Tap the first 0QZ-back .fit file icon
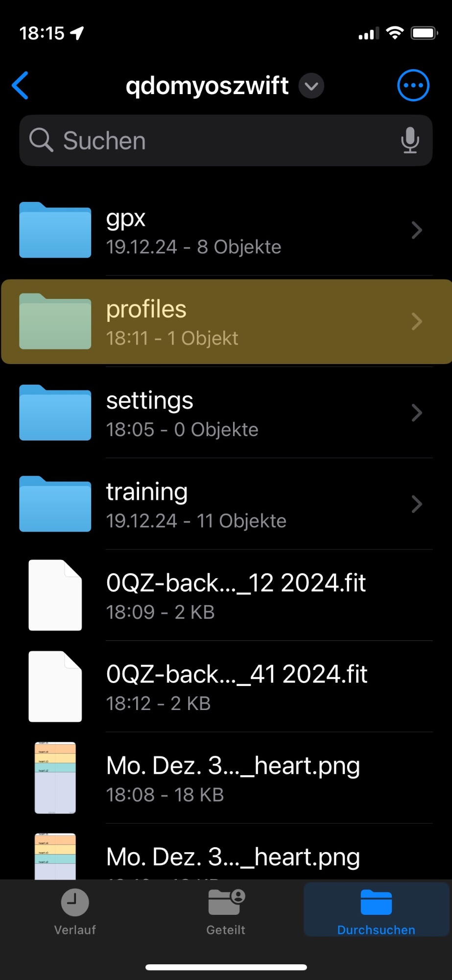Image resolution: width=452 pixels, height=980 pixels. click(55, 595)
